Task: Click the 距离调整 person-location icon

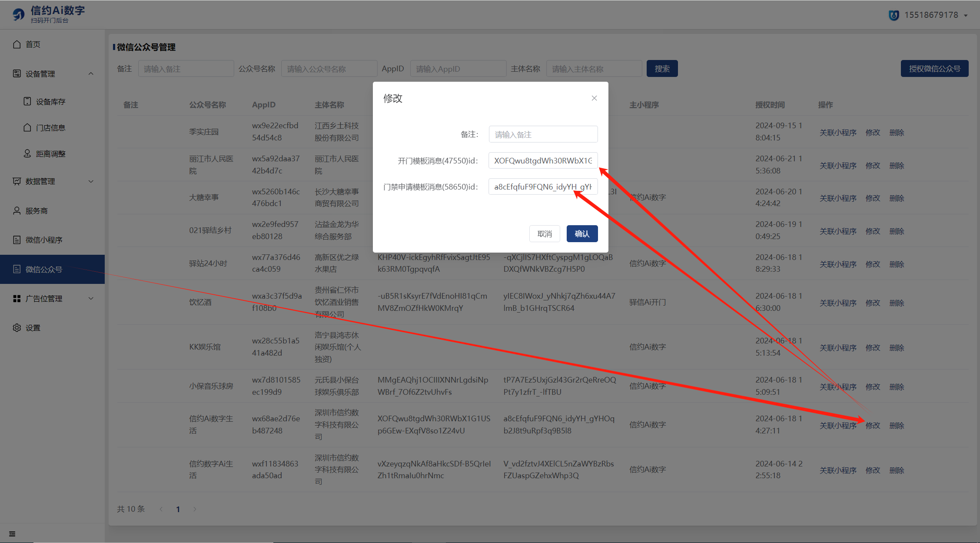Action: click(27, 153)
